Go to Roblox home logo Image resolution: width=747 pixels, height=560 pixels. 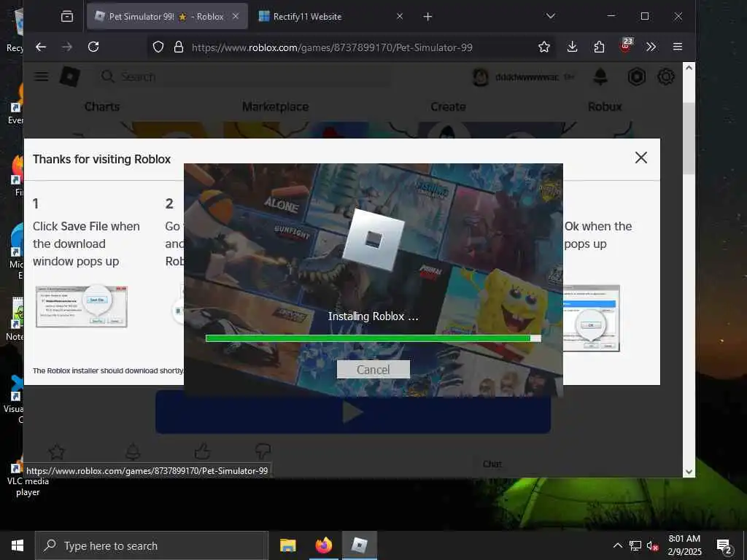(69, 77)
